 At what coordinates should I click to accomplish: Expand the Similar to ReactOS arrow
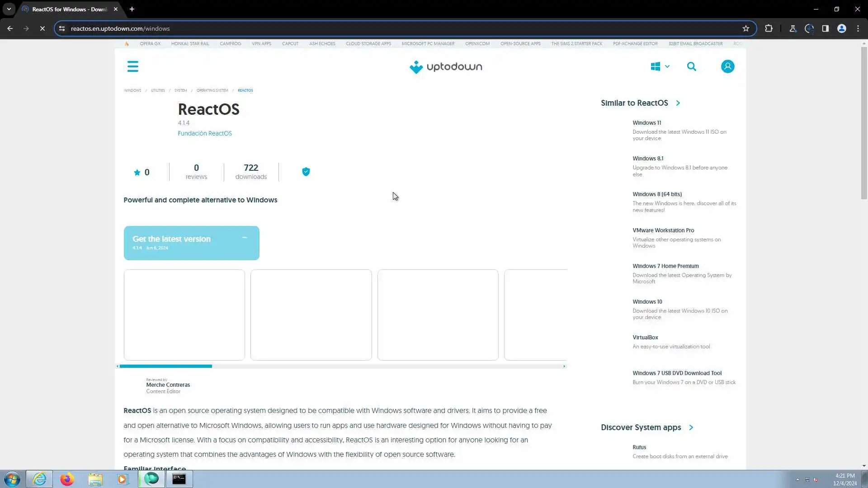678,103
